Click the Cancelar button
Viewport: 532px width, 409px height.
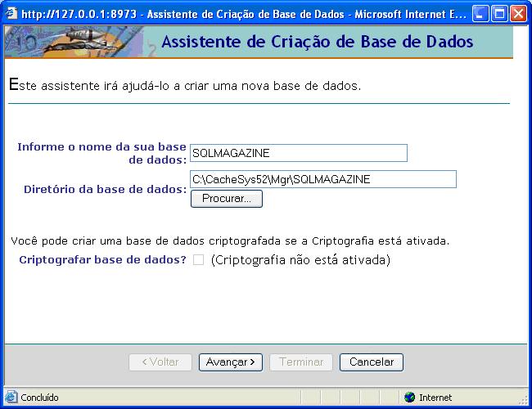point(372,362)
